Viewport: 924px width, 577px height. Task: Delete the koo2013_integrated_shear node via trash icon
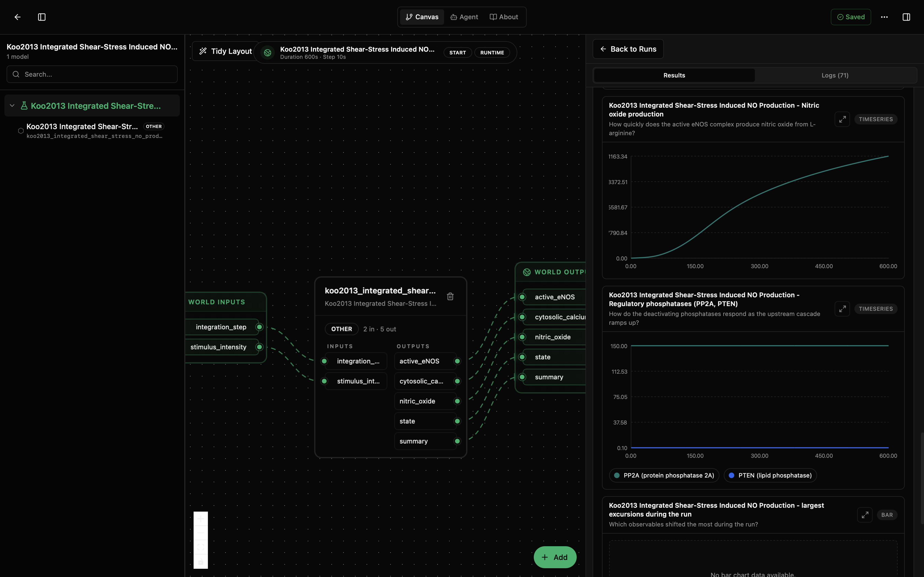click(450, 296)
